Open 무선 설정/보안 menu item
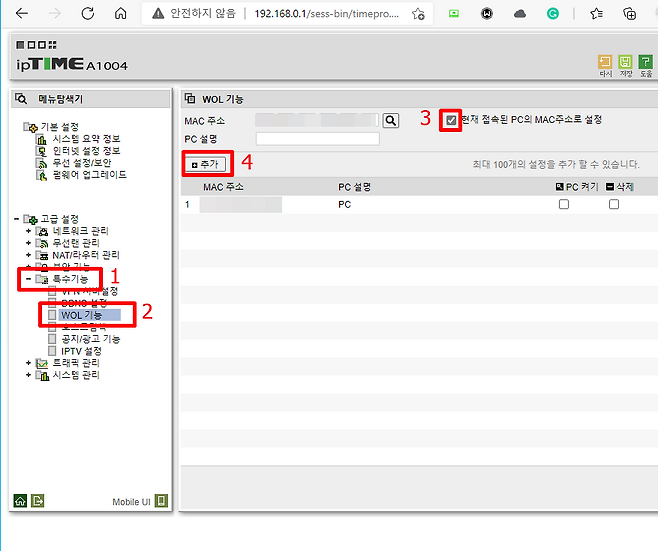Viewport: 658px width, 551px height. click(x=82, y=163)
